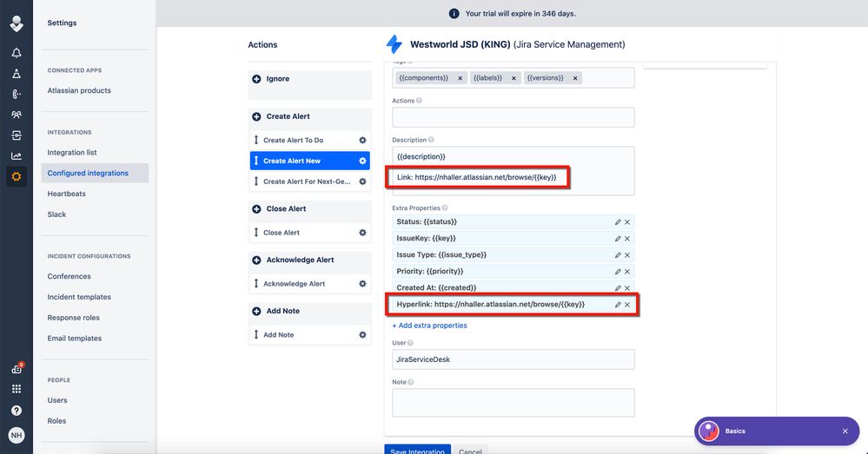
Task: Open the alerts bell icon in sidebar
Action: (17, 53)
